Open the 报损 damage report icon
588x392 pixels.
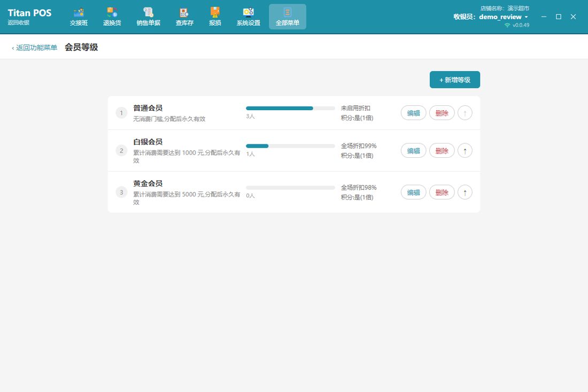[215, 17]
